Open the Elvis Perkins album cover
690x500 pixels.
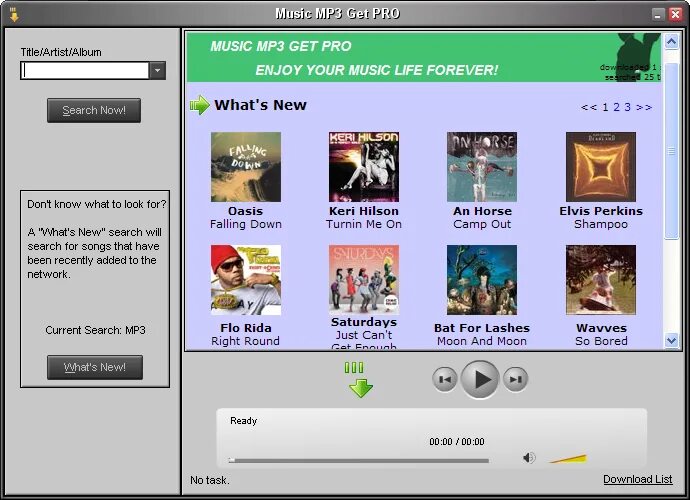coord(601,167)
